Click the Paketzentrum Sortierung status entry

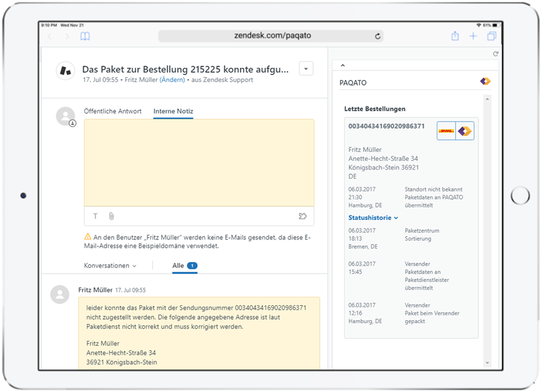422,234
